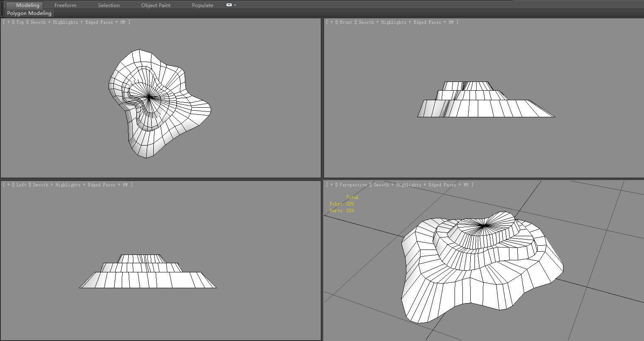
Task: Expand the Polygon Modeling panel
Action: 29,13
